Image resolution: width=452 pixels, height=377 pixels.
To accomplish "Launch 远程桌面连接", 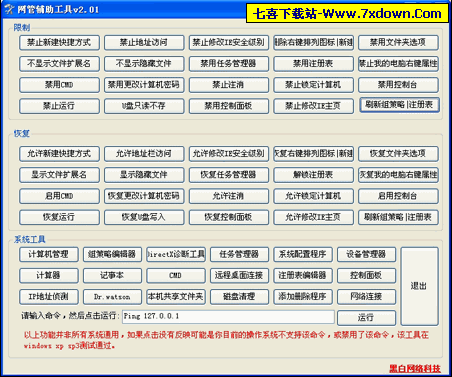I will pyautogui.click(x=239, y=275).
